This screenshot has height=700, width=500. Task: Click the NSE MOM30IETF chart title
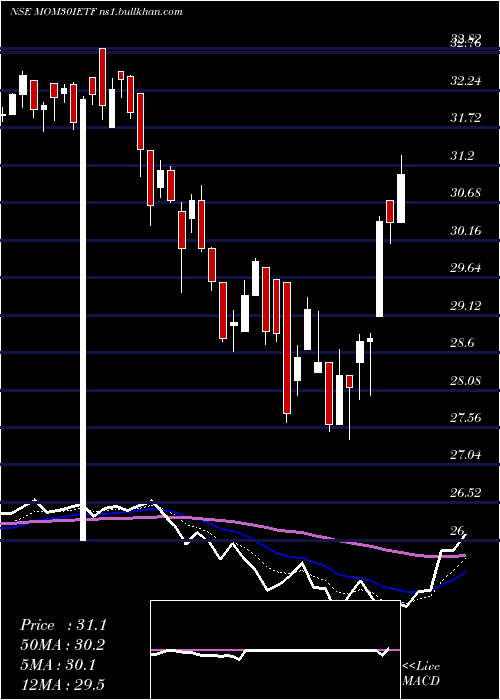(96, 12)
